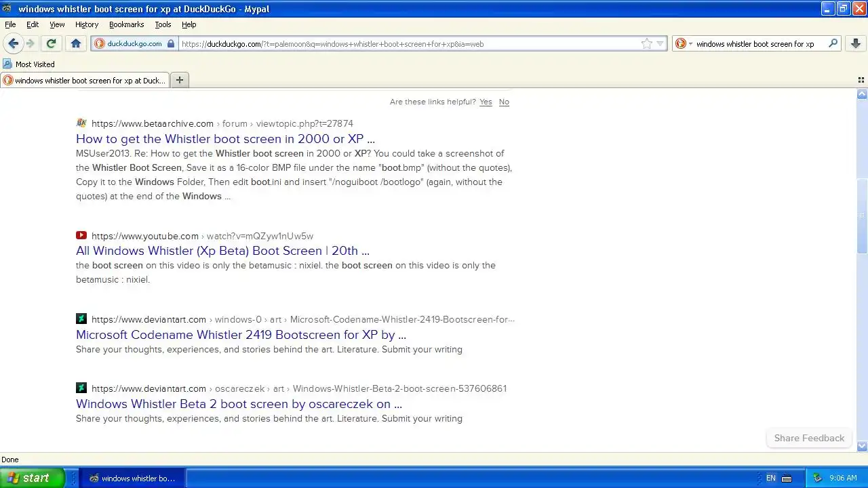Click the MSUser2013 result snippet text
The height and width of the screenshot is (488, 868).
[x=294, y=175]
